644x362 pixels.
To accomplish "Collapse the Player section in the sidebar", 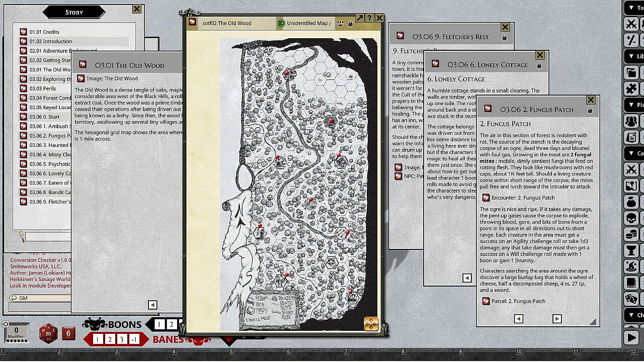I will tap(633, 105).
